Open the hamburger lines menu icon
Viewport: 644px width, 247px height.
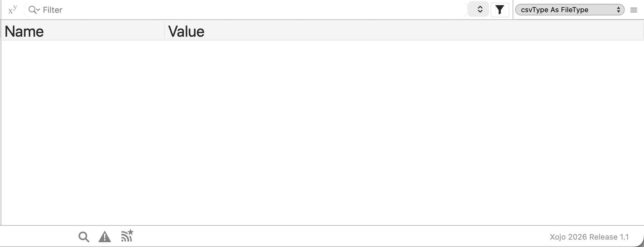point(633,10)
